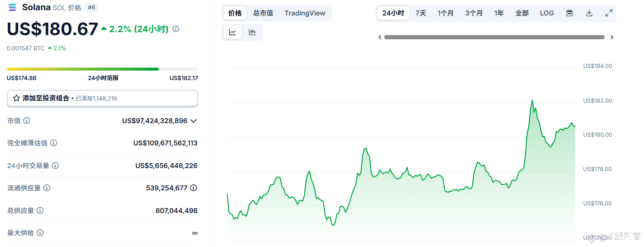Click the 0.001547 BTC value
Viewport: 644px width, 247px height.
[x=26, y=48]
